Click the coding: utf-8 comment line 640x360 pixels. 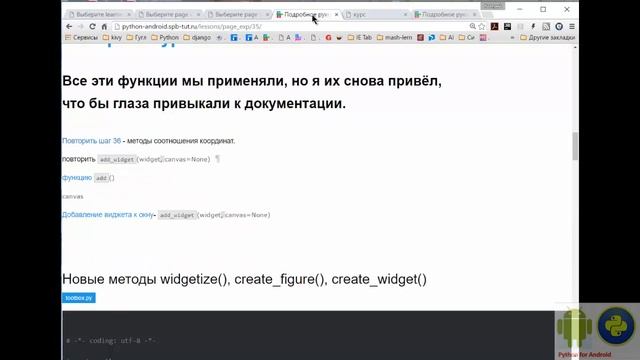[x=111, y=340]
